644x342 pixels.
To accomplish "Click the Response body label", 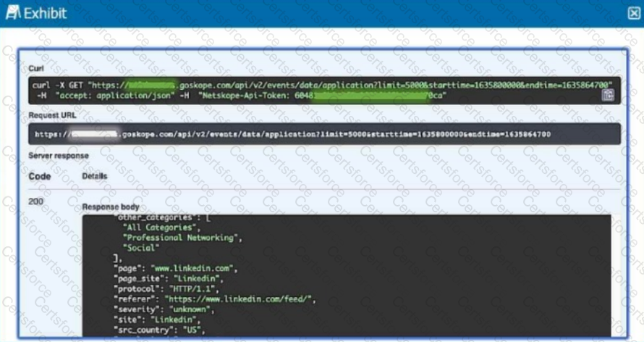I will point(111,207).
